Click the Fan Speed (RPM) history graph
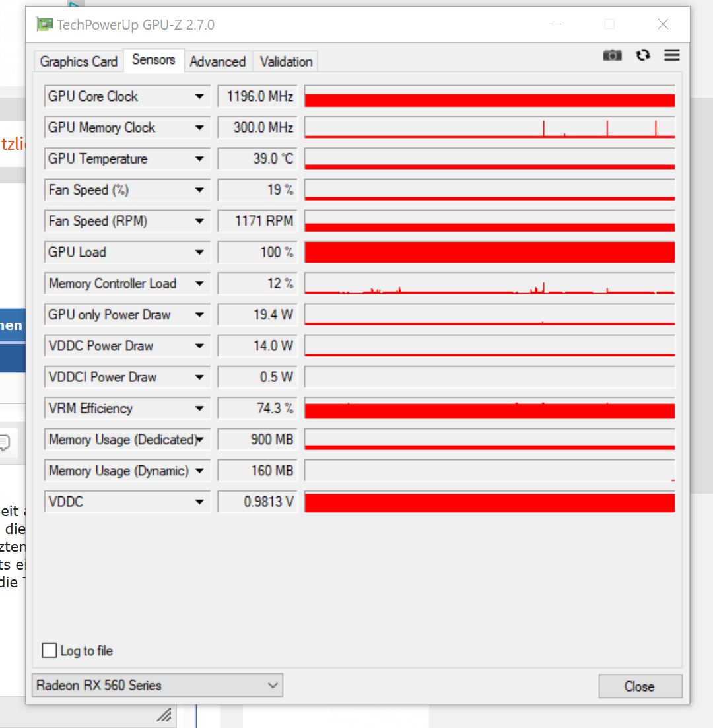This screenshot has width=713, height=728. (490, 221)
